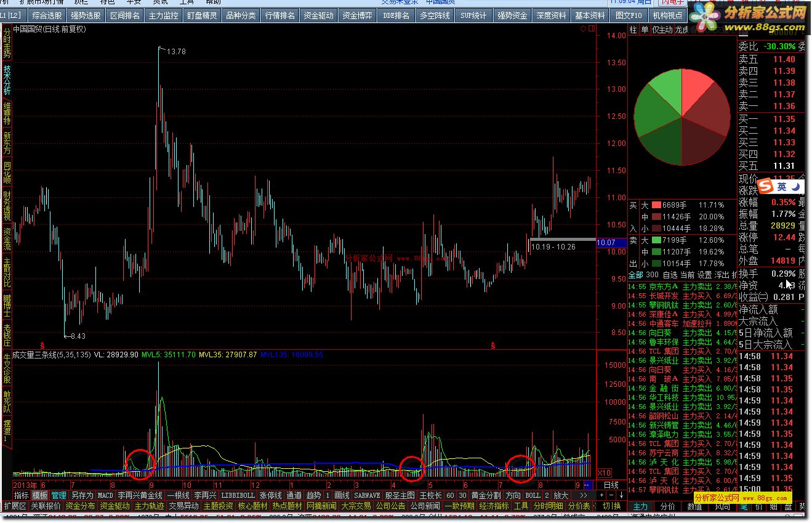Click the 切|换 switch button
Viewport: 812px width, 523px height.
(611, 506)
